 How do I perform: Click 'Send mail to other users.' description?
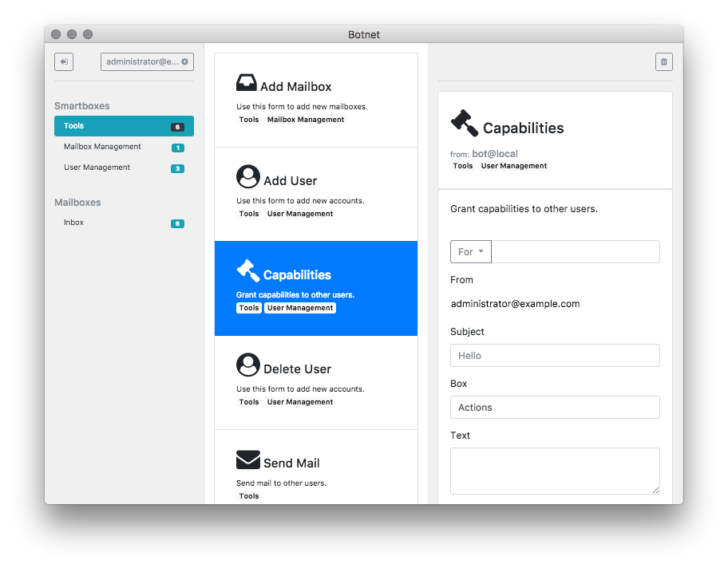(x=281, y=483)
